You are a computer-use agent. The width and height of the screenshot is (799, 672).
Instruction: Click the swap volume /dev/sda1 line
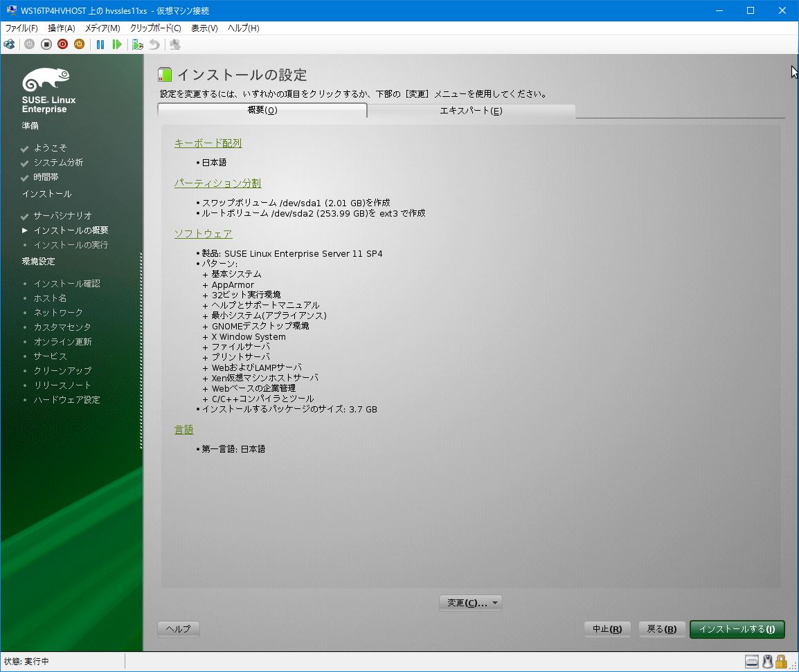pyautogui.click(x=296, y=203)
